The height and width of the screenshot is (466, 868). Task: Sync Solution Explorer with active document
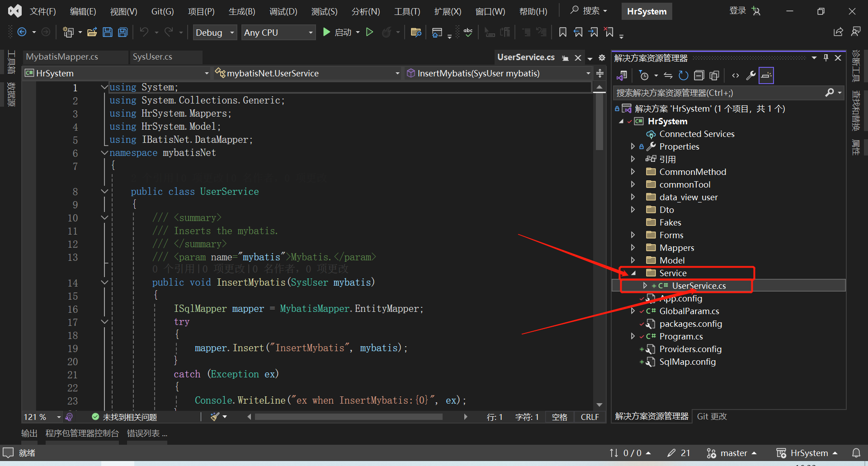point(668,75)
